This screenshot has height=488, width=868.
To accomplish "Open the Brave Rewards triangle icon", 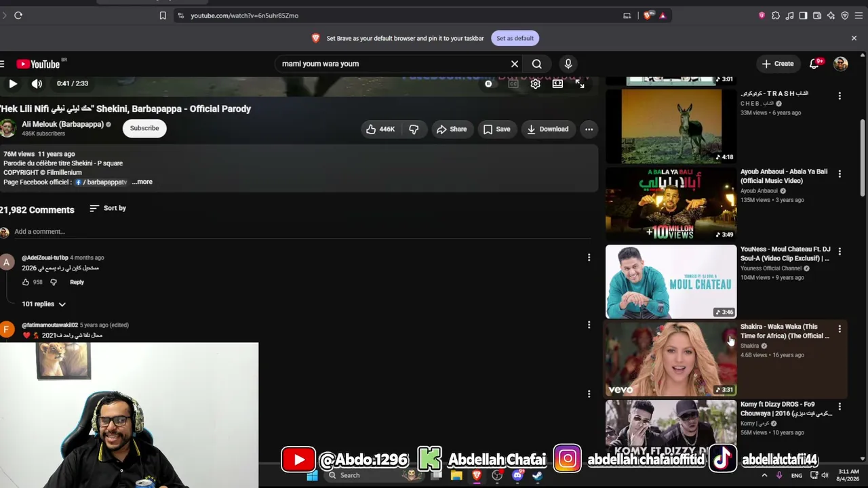I will coord(663,16).
